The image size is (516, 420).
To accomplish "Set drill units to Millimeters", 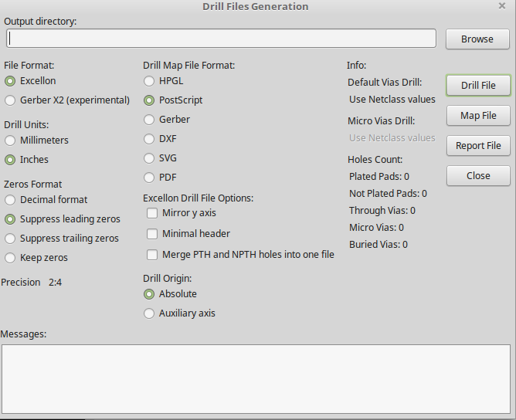I will (x=10, y=141).
